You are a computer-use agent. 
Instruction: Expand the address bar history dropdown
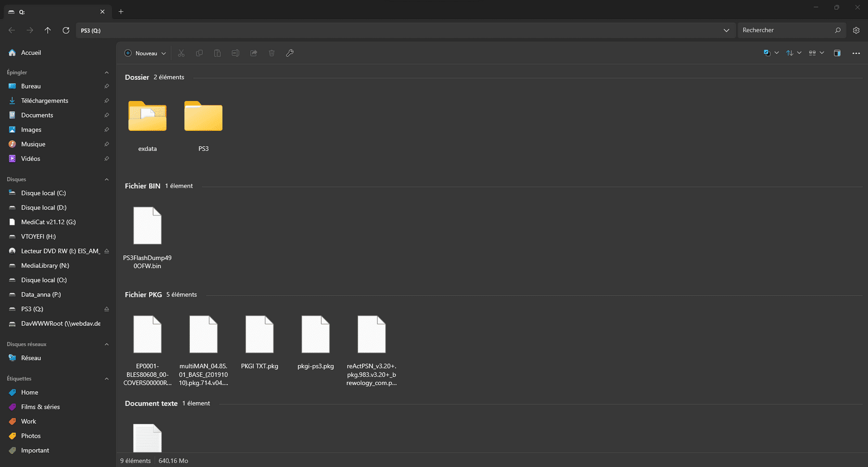point(726,30)
